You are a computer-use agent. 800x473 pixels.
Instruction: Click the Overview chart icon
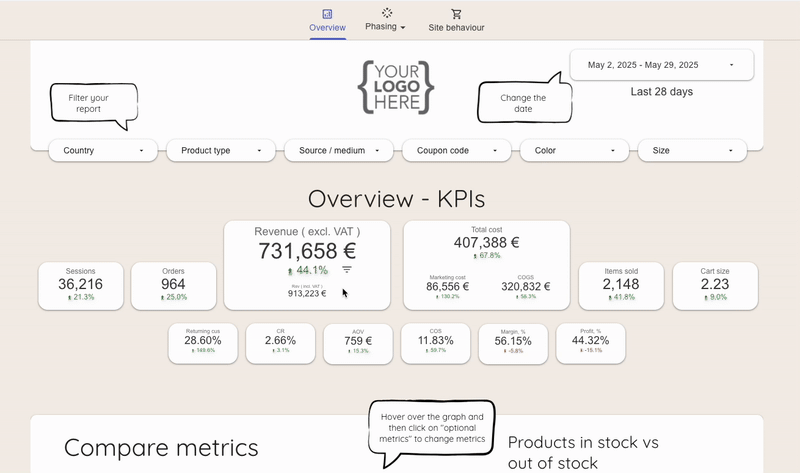click(327, 14)
